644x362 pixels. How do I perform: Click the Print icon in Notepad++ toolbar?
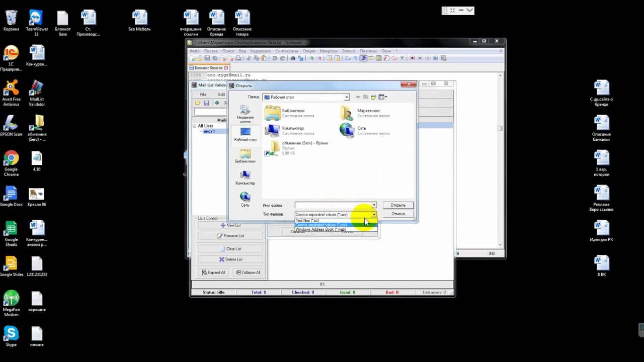(238, 58)
